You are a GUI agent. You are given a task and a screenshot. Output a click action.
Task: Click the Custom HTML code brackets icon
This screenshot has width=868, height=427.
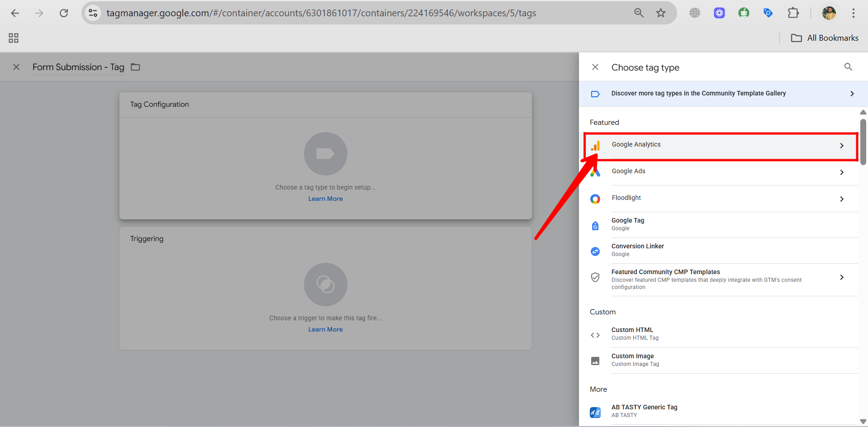click(595, 335)
